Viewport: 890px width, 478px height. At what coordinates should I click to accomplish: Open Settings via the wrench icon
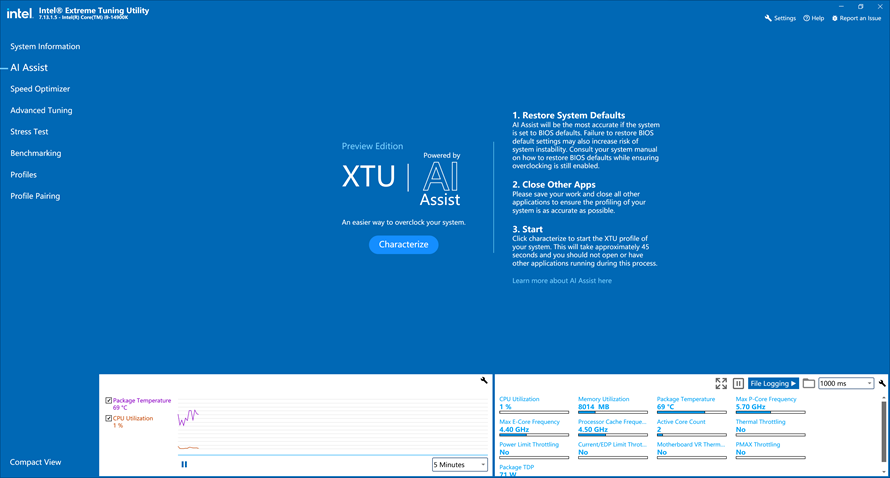click(780, 18)
